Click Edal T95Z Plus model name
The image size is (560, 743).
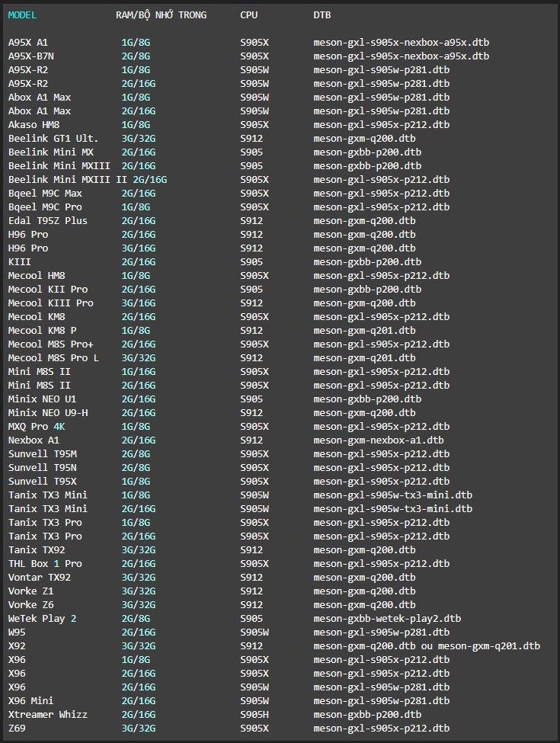[48, 221]
